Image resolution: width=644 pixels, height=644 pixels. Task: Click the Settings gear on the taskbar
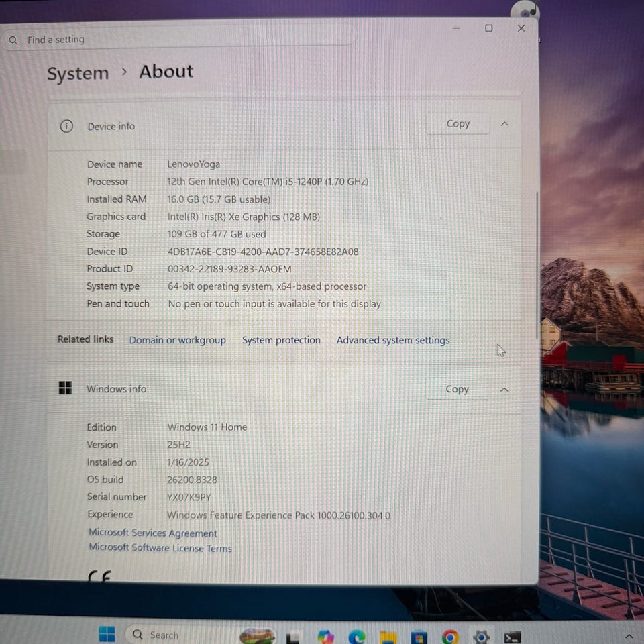pyautogui.click(x=481, y=637)
